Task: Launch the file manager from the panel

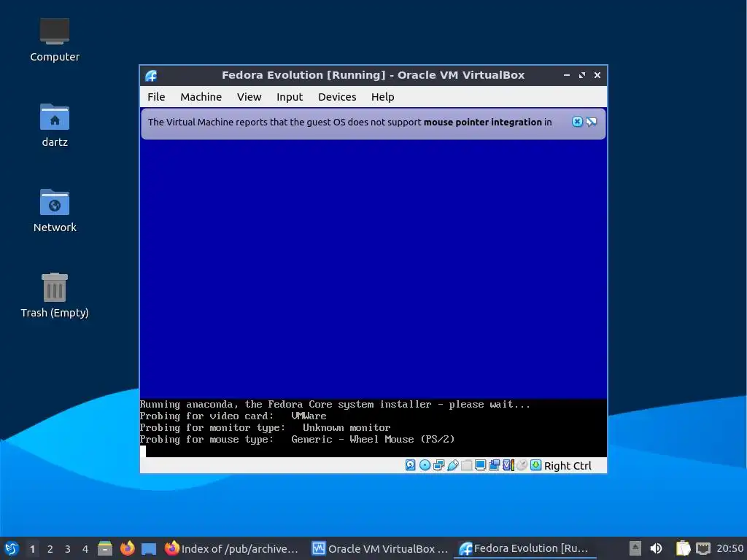Action: click(105, 548)
